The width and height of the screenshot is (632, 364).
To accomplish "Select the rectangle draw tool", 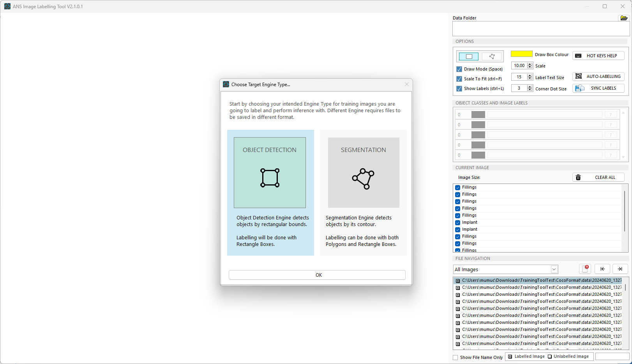I will 469,57.
